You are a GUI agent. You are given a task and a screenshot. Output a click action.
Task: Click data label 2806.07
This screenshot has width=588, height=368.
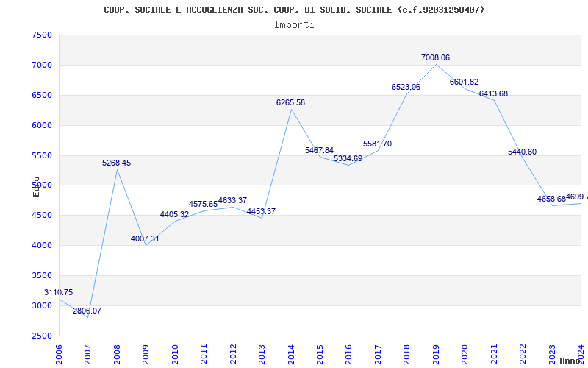[x=87, y=311]
